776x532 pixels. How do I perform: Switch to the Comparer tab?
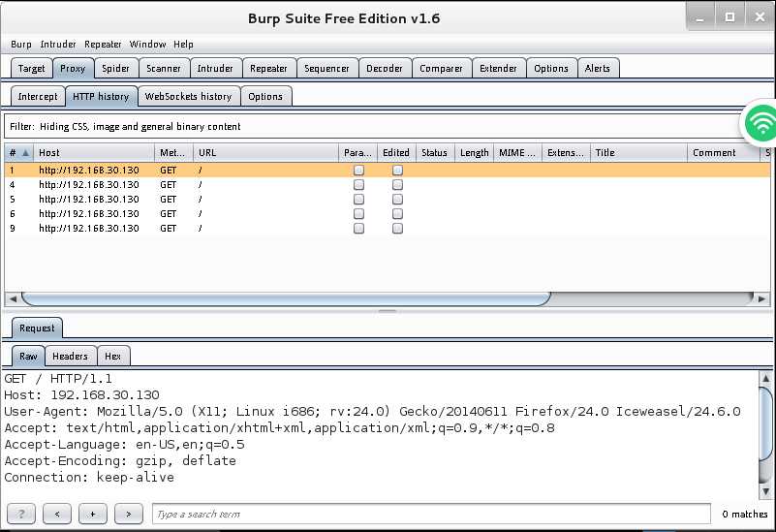(x=441, y=68)
